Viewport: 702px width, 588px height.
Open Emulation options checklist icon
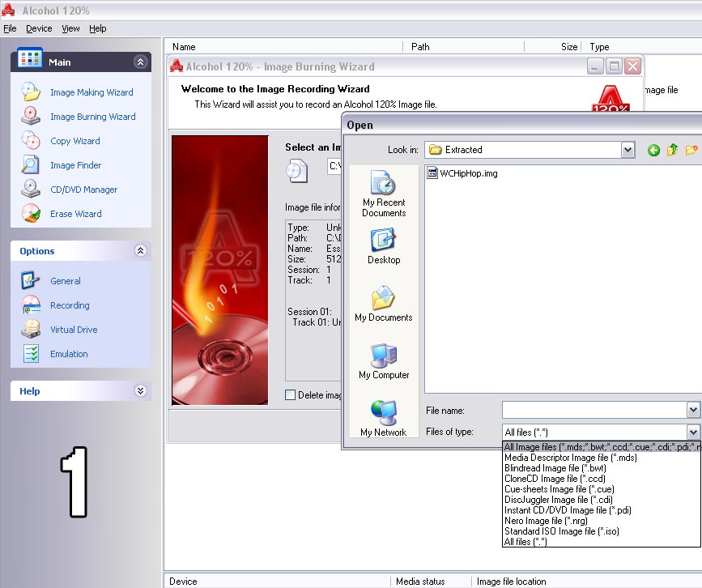pyautogui.click(x=31, y=353)
